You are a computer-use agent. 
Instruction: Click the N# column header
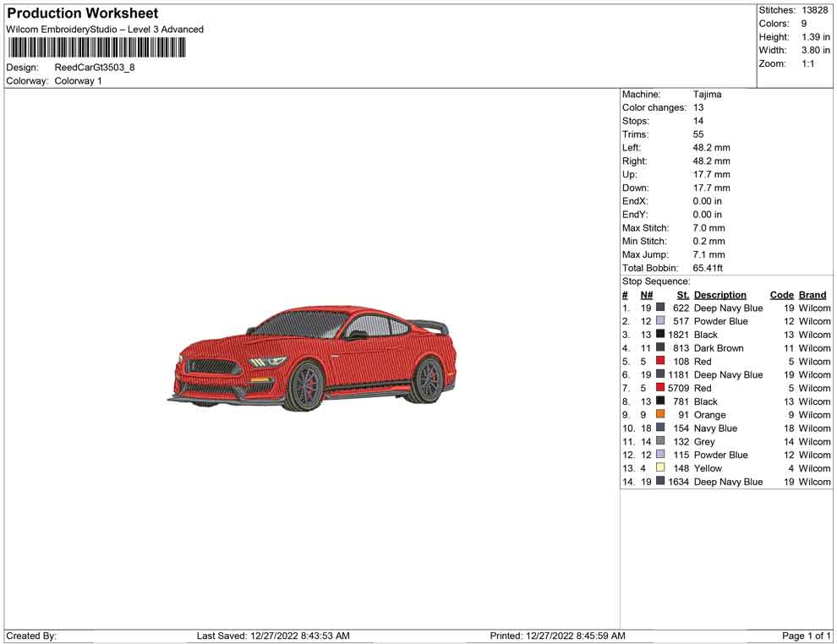(646, 295)
